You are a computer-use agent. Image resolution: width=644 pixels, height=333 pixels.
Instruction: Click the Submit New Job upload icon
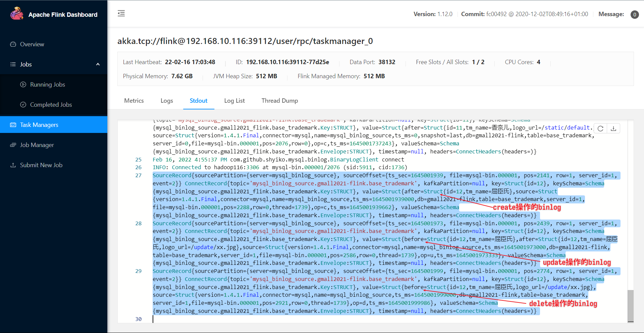13,165
